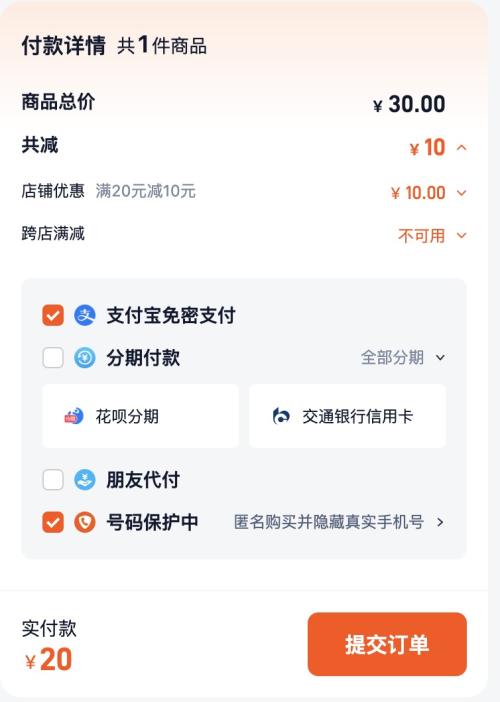Click the number protection shield phone icon
This screenshot has height=702, width=500.
pos(85,522)
